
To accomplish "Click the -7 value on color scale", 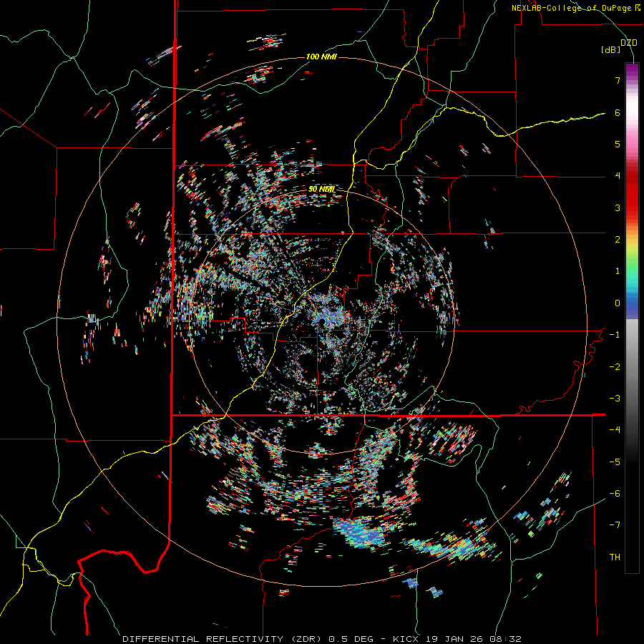I will tap(615, 525).
